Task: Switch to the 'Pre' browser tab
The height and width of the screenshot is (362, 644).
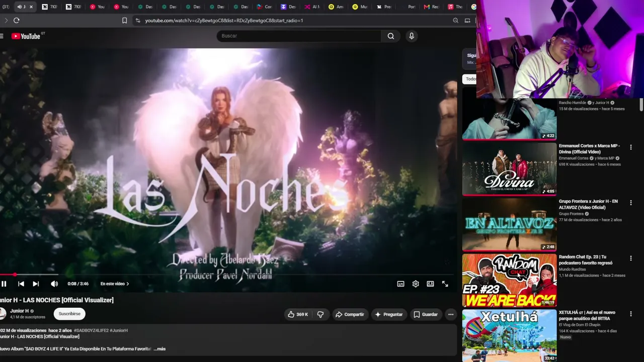Action: coord(383,7)
